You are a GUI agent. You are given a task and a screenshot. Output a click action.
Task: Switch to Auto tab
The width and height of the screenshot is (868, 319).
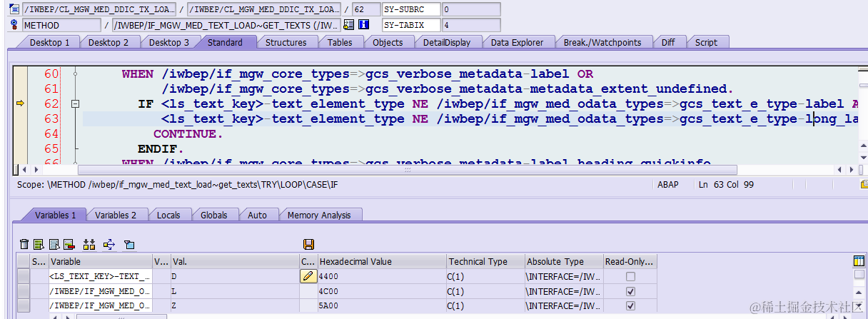point(257,215)
